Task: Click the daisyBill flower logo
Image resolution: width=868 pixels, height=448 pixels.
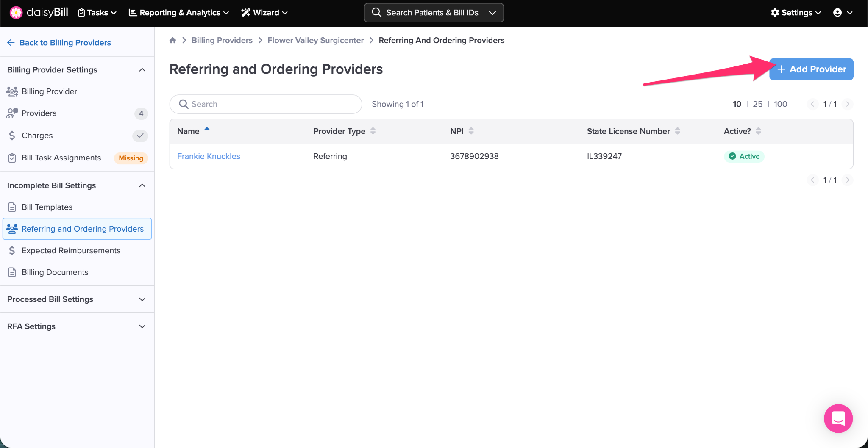Action: click(16, 13)
